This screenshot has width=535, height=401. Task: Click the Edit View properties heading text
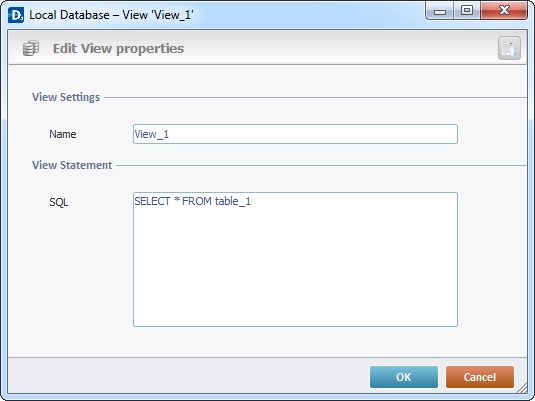pos(118,48)
